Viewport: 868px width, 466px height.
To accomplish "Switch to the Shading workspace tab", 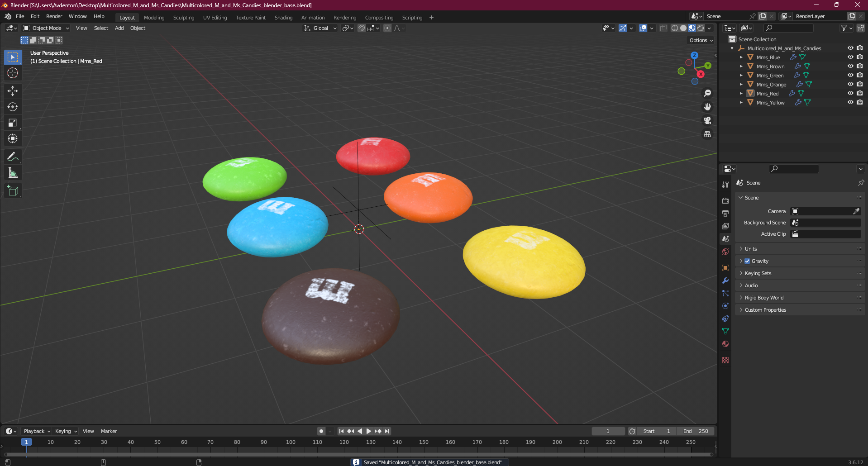I will coord(283,18).
